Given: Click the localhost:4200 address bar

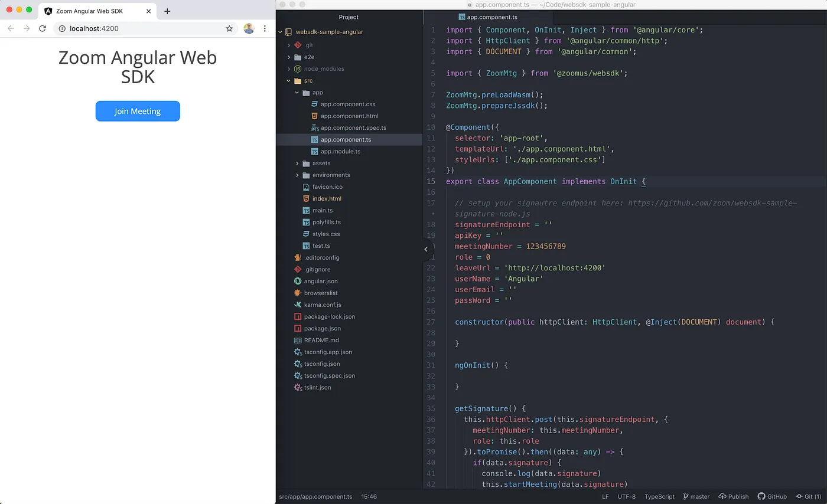Looking at the screenshot, I should [95, 28].
